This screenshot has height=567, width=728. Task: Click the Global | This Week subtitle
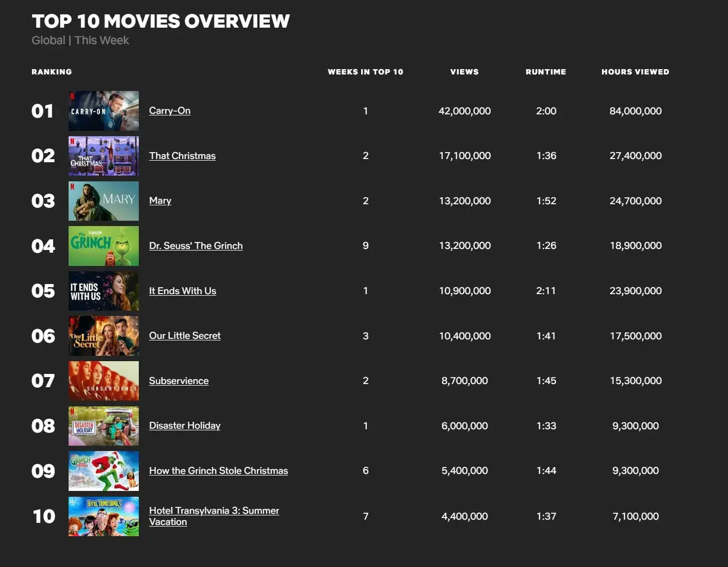pyautogui.click(x=80, y=40)
